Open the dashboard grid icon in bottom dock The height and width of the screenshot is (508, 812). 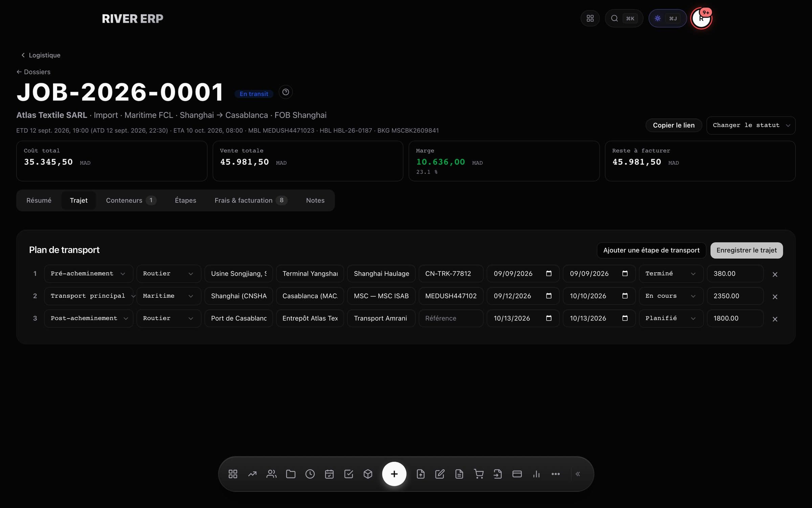(x=233, y=474)
